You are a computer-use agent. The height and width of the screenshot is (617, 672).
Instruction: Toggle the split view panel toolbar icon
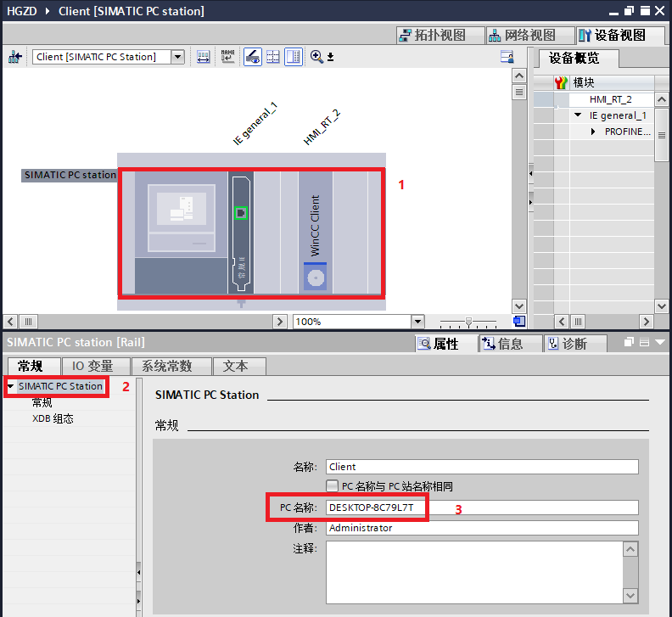pyautogui.click(x=294, y=57)
